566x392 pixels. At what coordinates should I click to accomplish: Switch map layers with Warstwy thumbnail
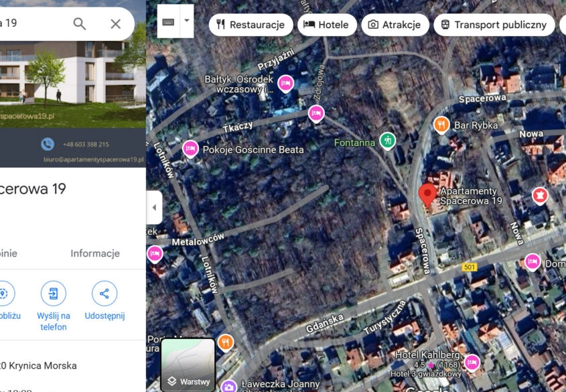(x=188, y=365)
